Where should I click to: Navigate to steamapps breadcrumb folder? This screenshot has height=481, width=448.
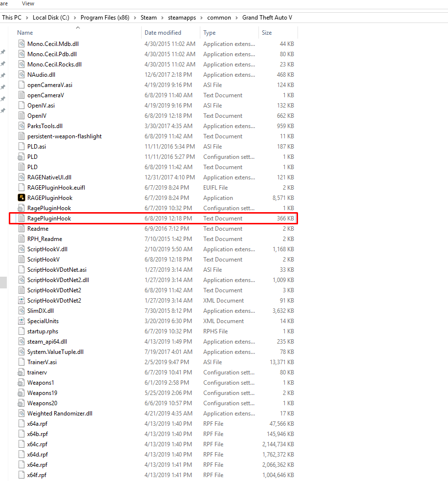[182, 18]
